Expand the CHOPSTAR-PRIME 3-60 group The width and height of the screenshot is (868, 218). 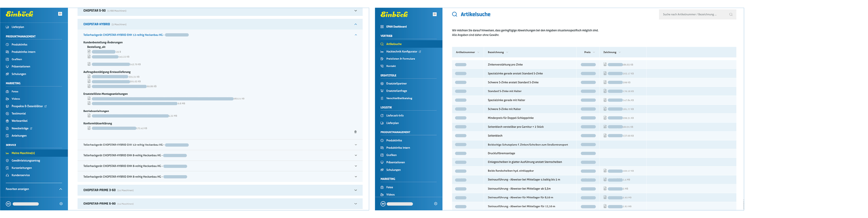point(356,190)
